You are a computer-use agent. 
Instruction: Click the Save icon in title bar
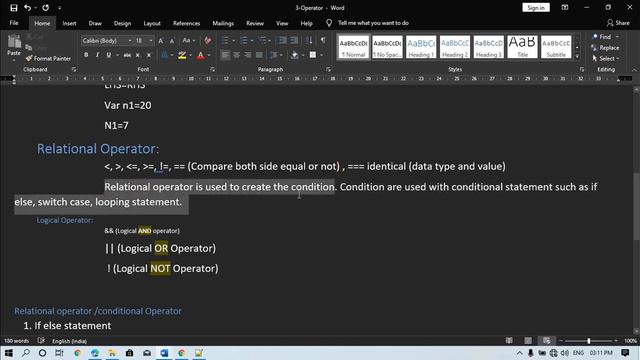click(13, 8)
